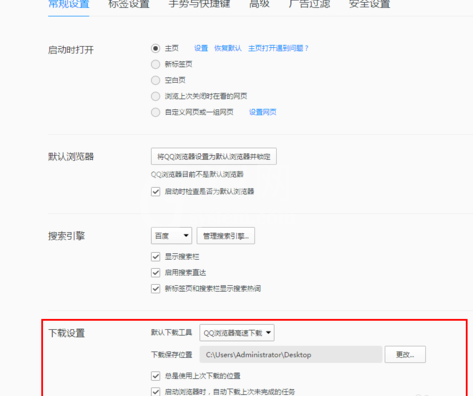Open the 百度 search engine dropdown
Screen dimensions: 473x396
coord(171,236)
